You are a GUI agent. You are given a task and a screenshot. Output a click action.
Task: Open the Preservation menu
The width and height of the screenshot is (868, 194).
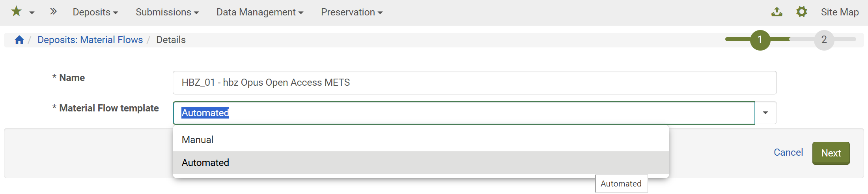(x=351, y=12)
